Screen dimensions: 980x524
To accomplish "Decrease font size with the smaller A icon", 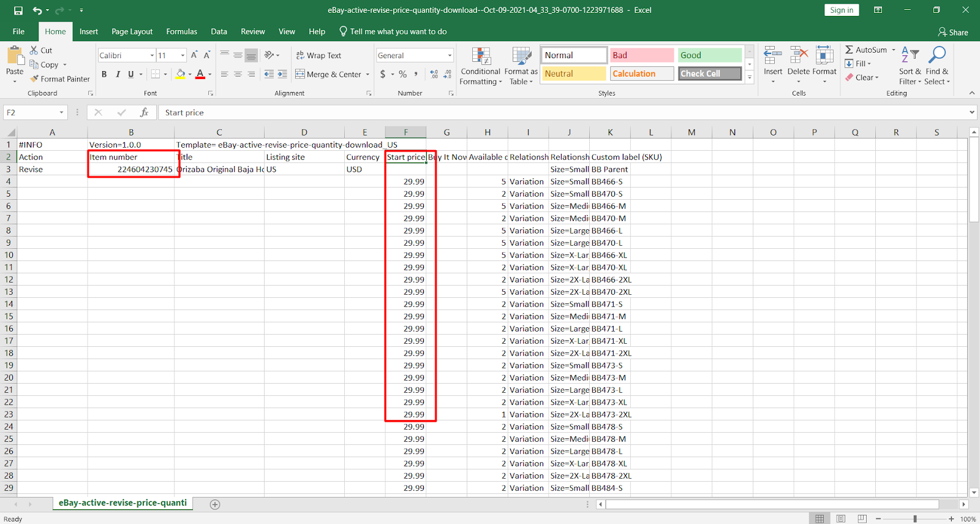I will coord(207,55).
